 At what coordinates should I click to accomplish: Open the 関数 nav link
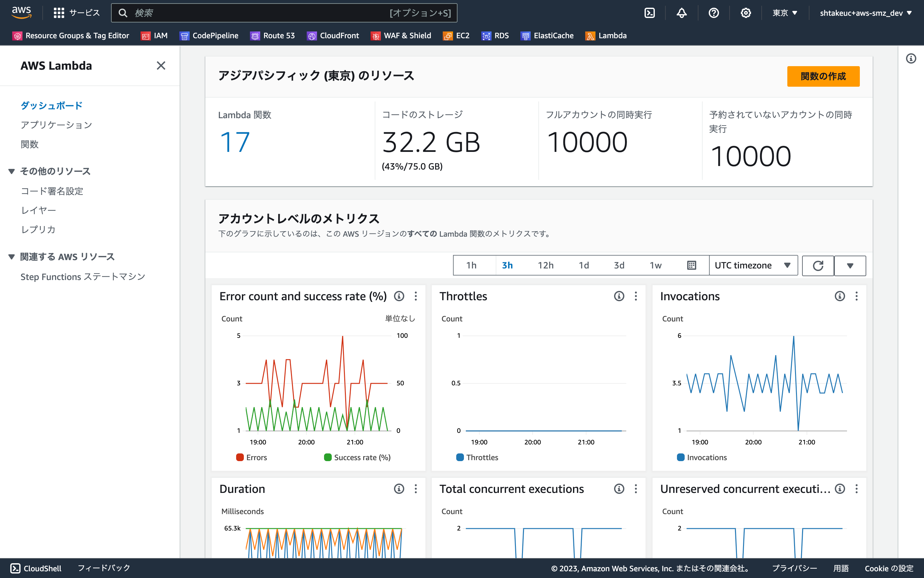pyautogui.click(x=30, y=144)
